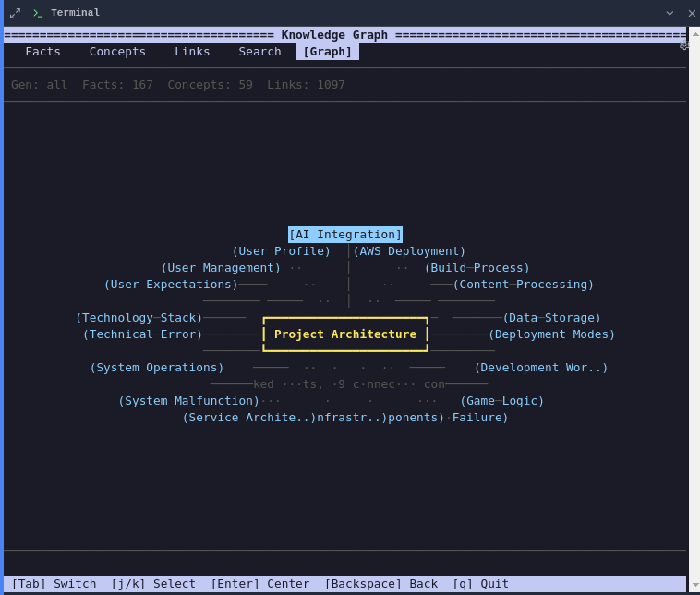Click the Deployment Modes node
Screen dimensions: 700x595
click(552, 334)
